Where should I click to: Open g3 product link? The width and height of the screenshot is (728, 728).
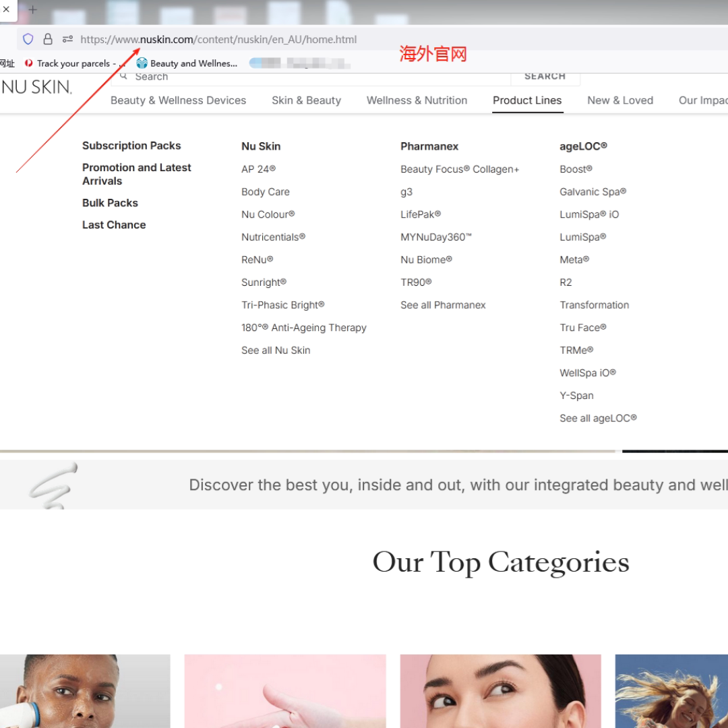tap(406, 191)
